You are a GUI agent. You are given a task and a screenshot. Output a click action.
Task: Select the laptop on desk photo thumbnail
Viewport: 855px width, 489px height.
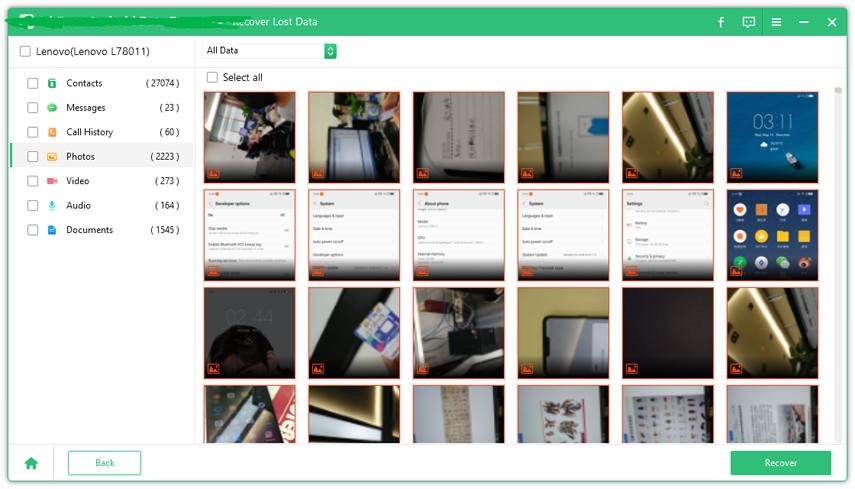tap(354, 137)
